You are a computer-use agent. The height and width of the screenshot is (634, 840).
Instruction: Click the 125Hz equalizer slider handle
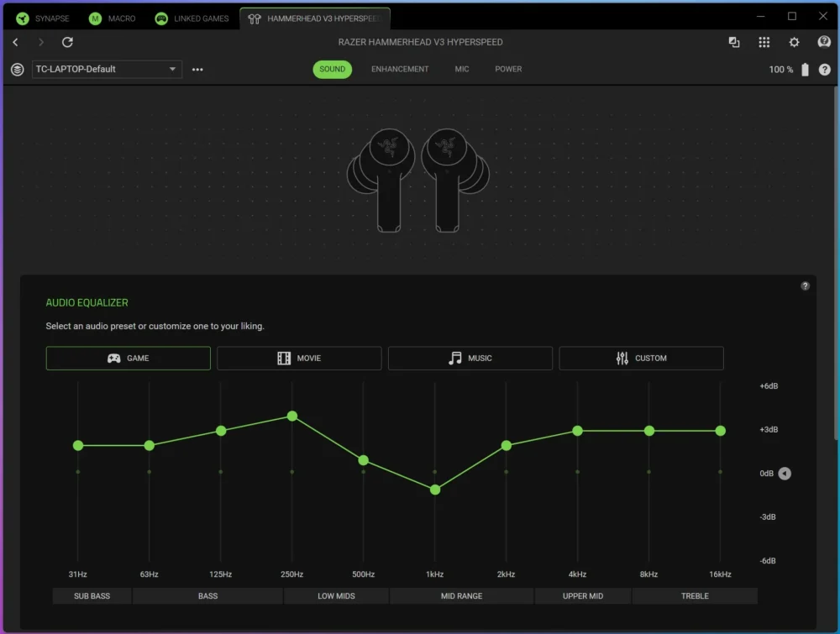click(x=221, y=431)
